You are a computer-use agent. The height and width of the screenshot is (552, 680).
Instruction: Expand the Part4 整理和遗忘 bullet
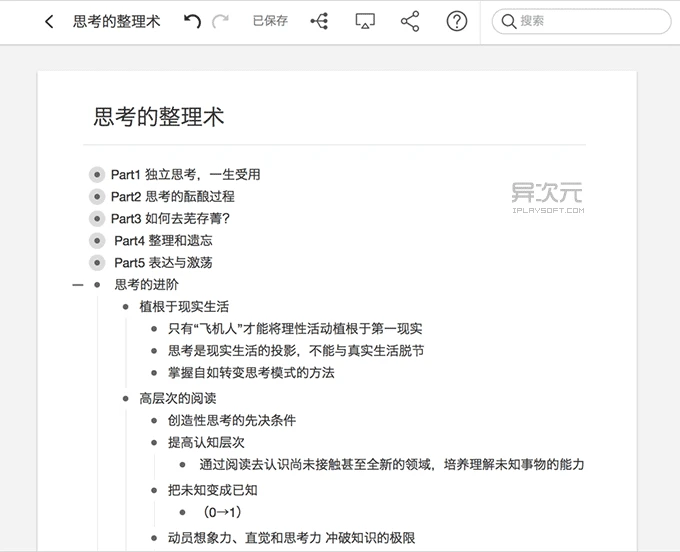97,240
